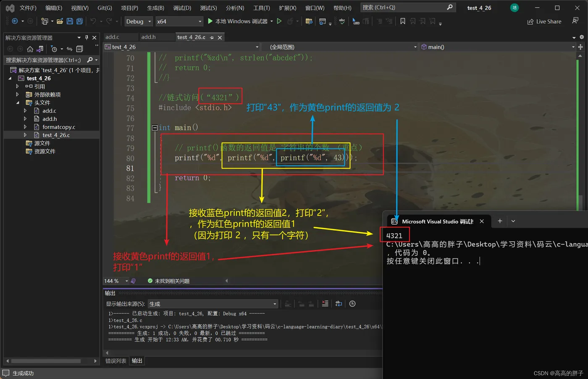Screen dimensions: 588x379
Task: Toggle pin on test_4_26.c tab
Action: pos(212,37)
